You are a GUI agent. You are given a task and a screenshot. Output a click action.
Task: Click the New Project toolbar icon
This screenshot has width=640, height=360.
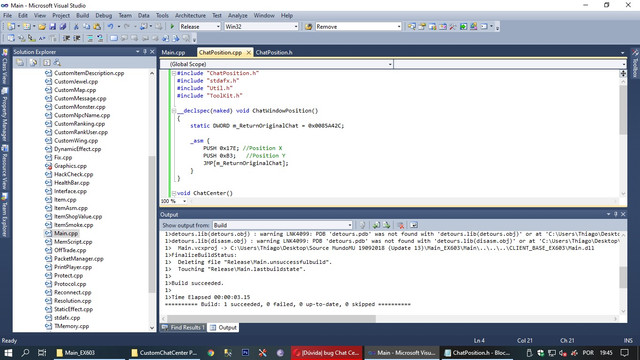coord(11,27)
